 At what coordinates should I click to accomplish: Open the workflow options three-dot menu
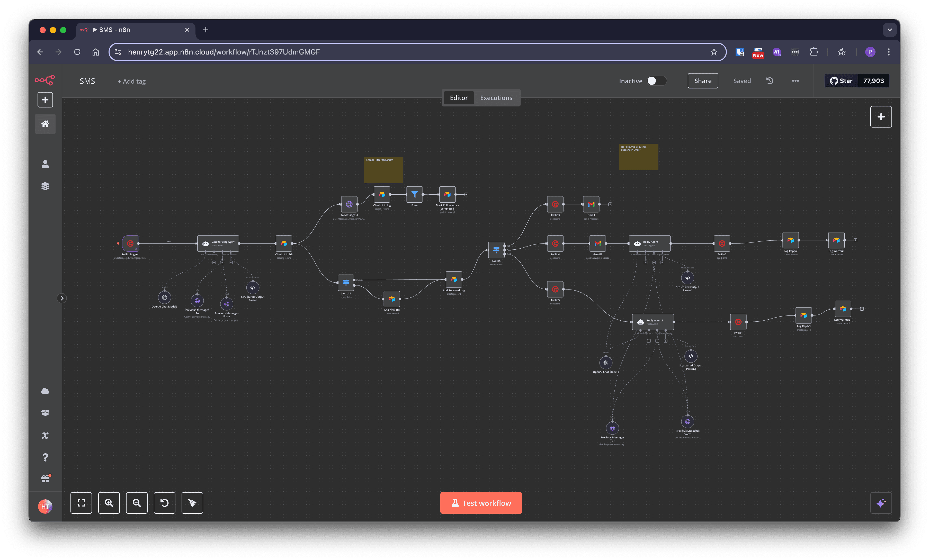coord(795,81)
